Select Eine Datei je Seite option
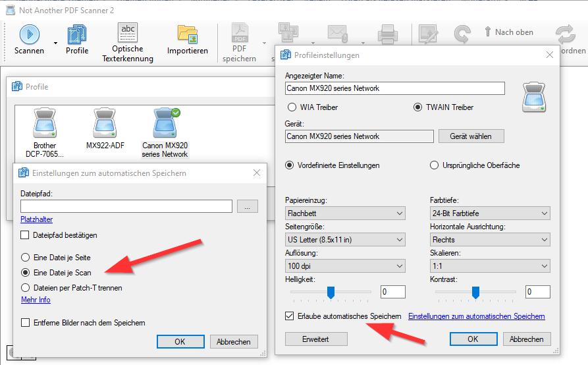This screenshot has width=588, height=365. [x=25, y=258]
